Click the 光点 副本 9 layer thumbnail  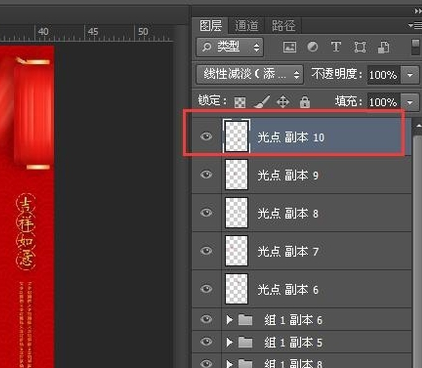[x=236, y=174]
